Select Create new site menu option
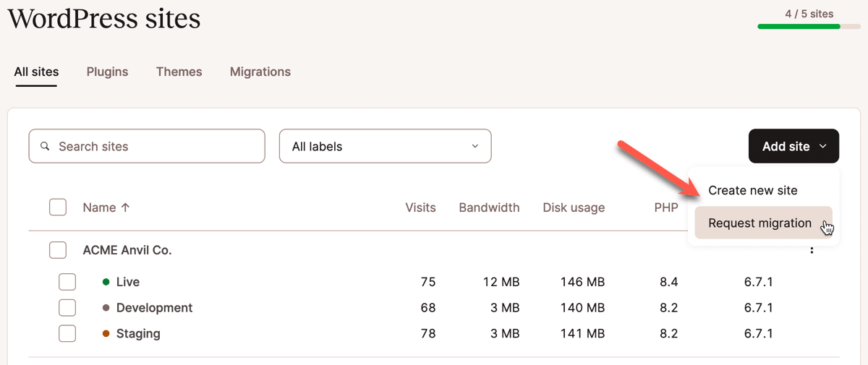The width and height of the screenshot is (868, 365). 752,191
